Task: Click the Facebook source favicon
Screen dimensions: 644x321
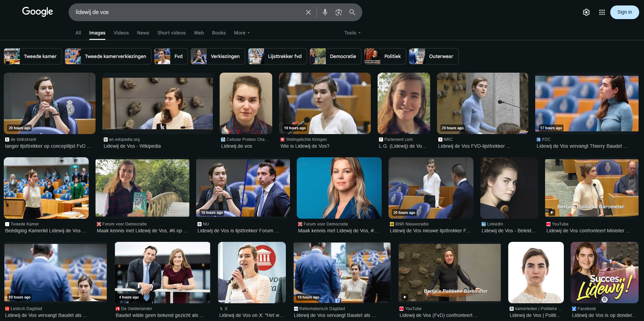Action: (x=574, y=309)
